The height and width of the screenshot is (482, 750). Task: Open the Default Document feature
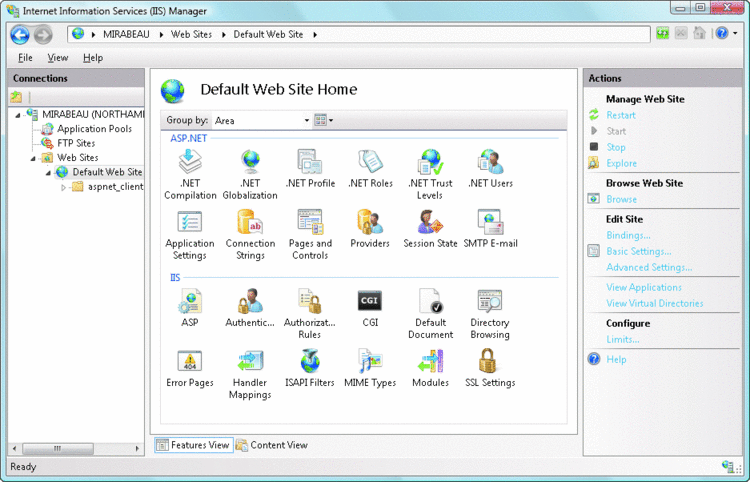pos(430,314)
